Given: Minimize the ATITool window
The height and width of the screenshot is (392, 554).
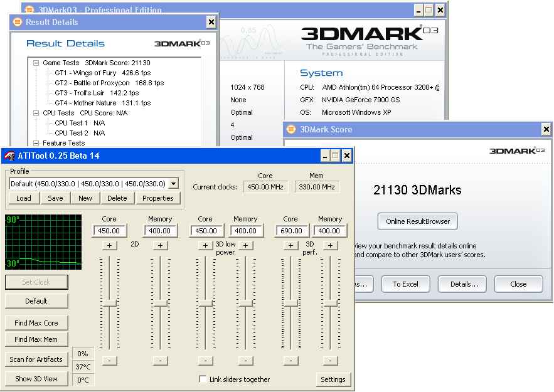Looking at the screenshot, I should point(325,156).
